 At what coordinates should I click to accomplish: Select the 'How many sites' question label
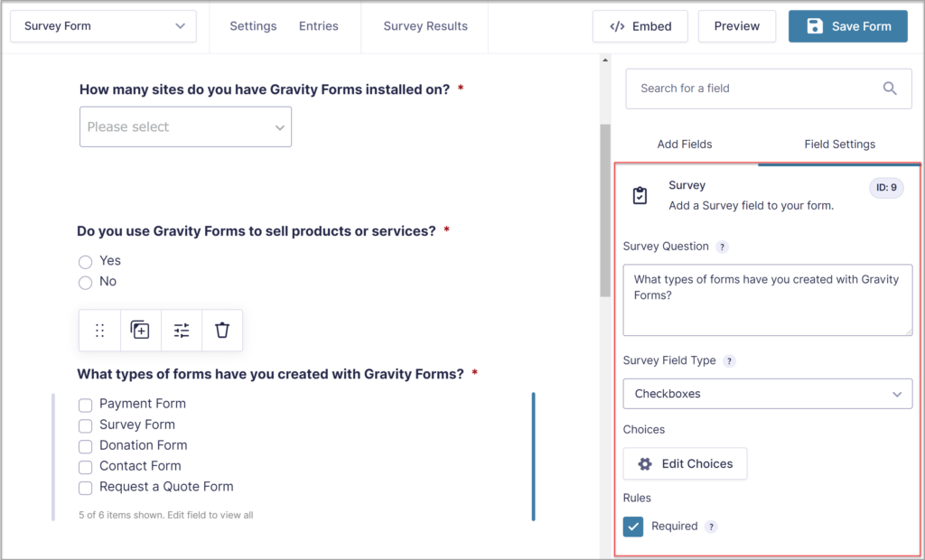265,89
